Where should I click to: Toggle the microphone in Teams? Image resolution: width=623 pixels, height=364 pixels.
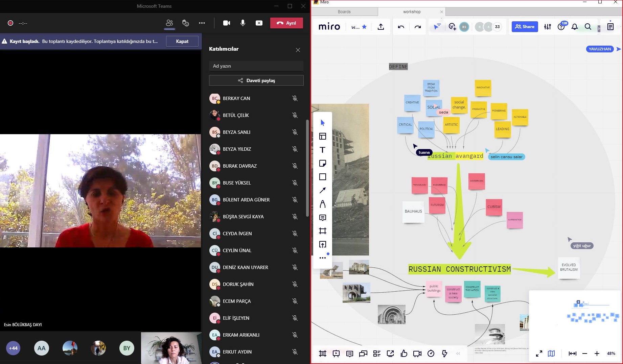(243, 23)
